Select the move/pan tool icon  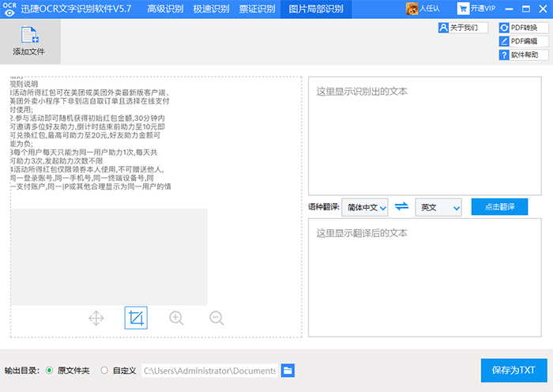96,318
